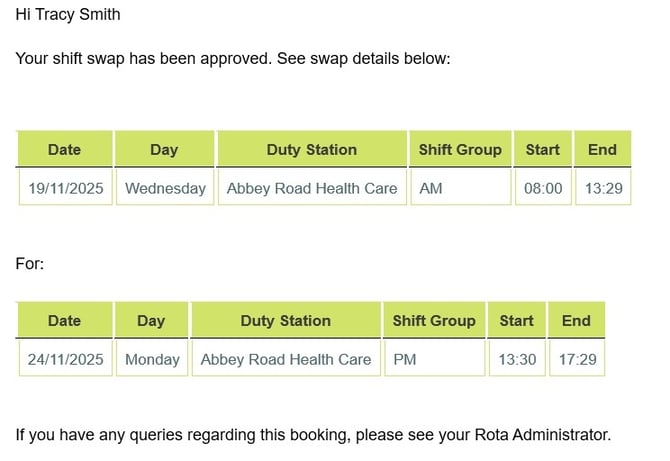Click the Shift Group header in the second table
Screen dimensions: 670x461
pyautogui.click(x=434, y=321)
